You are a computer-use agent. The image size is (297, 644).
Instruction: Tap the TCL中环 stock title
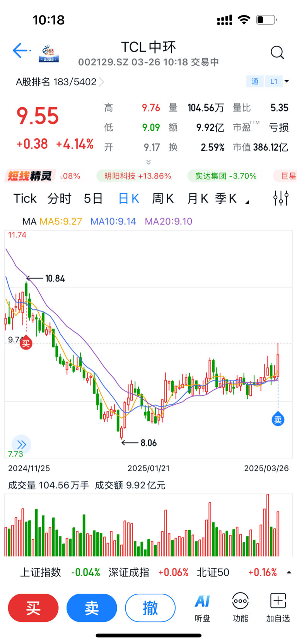(148, 47)
